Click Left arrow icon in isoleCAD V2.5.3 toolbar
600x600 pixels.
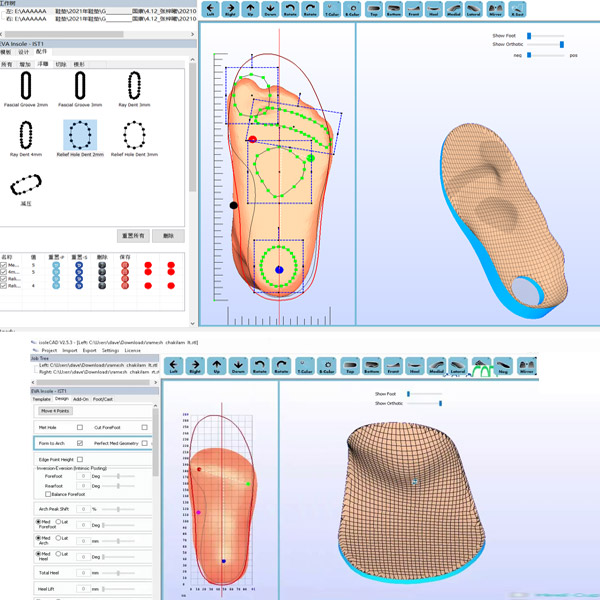pyautogui.click(x=173, y=366)
